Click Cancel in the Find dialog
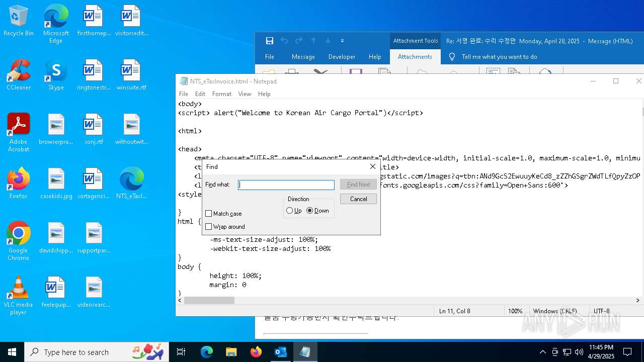Screen dimensions: 644x362 point(358,199)
